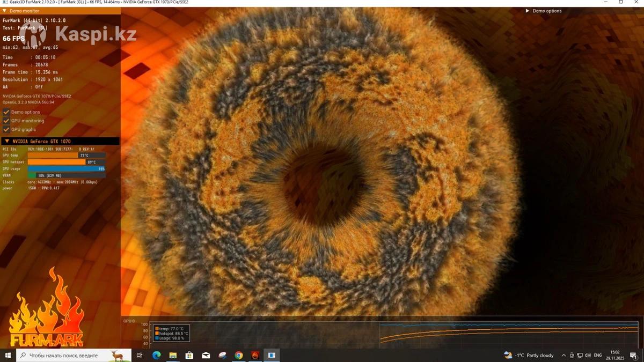644x362 pixels.
Task: Show hidden system tray icons
Action: coord(563,355)
